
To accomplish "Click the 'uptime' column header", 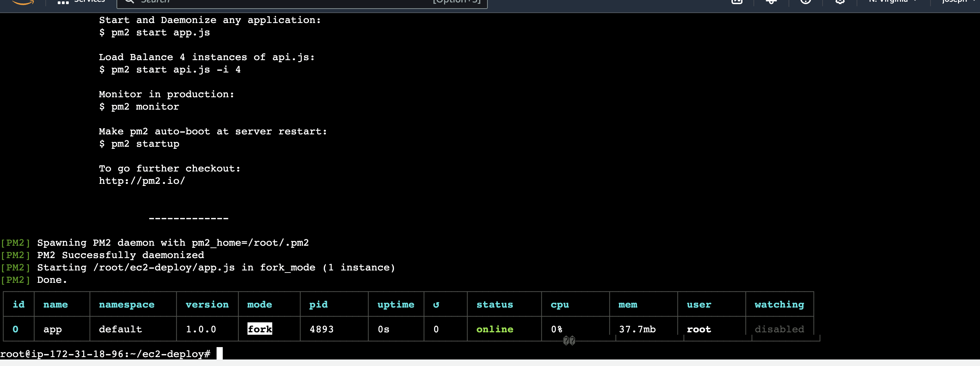I will [396, 305].
